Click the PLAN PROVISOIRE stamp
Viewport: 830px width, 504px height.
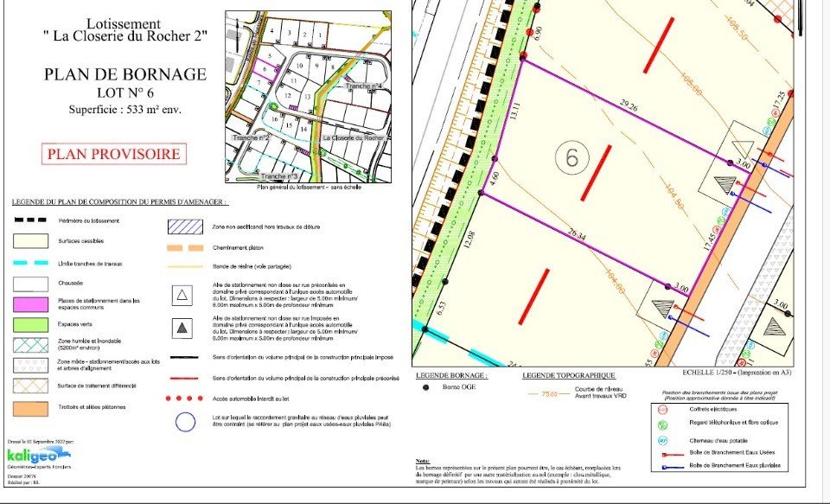tap(113, 153)
